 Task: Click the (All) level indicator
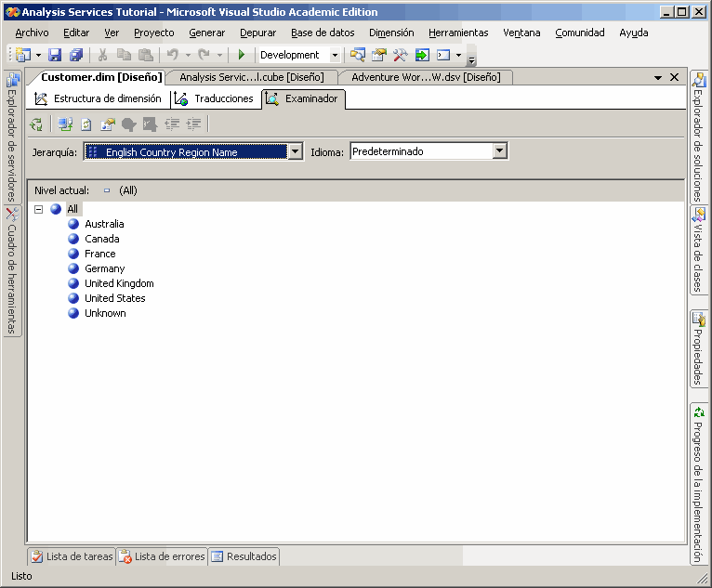[128, 190]
